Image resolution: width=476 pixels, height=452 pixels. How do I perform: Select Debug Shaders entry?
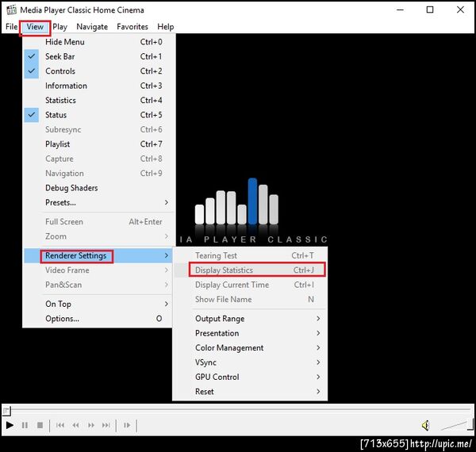coord(98,188)
